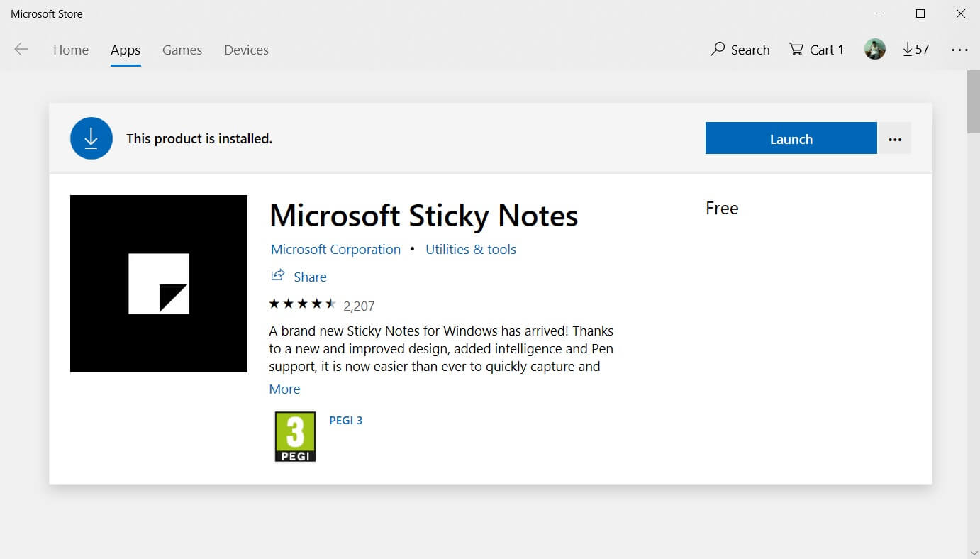
Task: Click the PEGI 3 rating badge
Action: (x=295, y=436)
